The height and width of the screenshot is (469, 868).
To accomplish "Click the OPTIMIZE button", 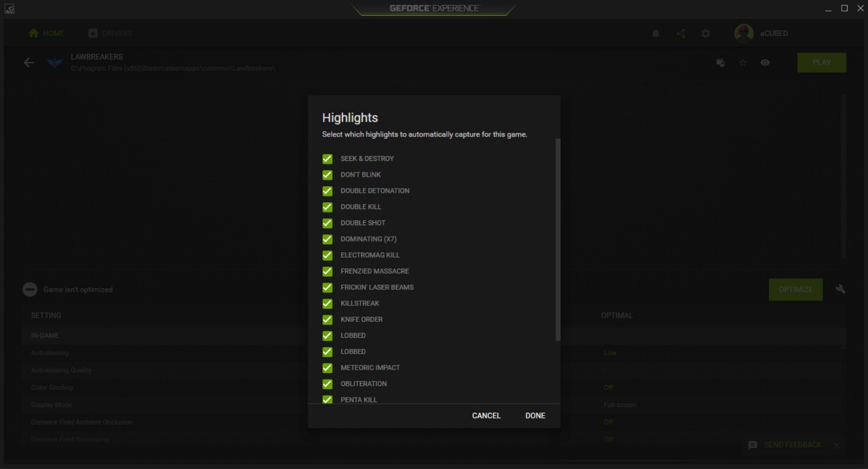I will click(x=796, y=289).
